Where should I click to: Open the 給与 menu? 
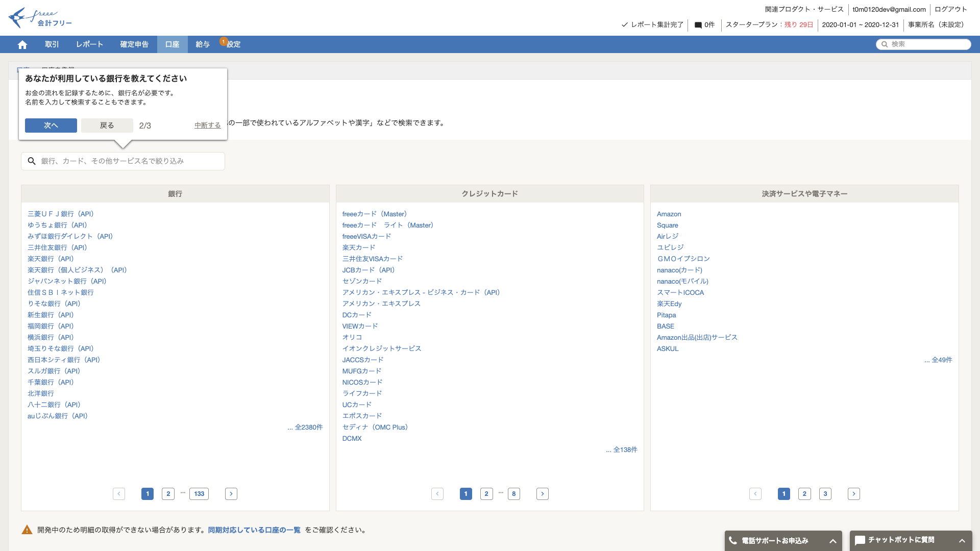203,44
